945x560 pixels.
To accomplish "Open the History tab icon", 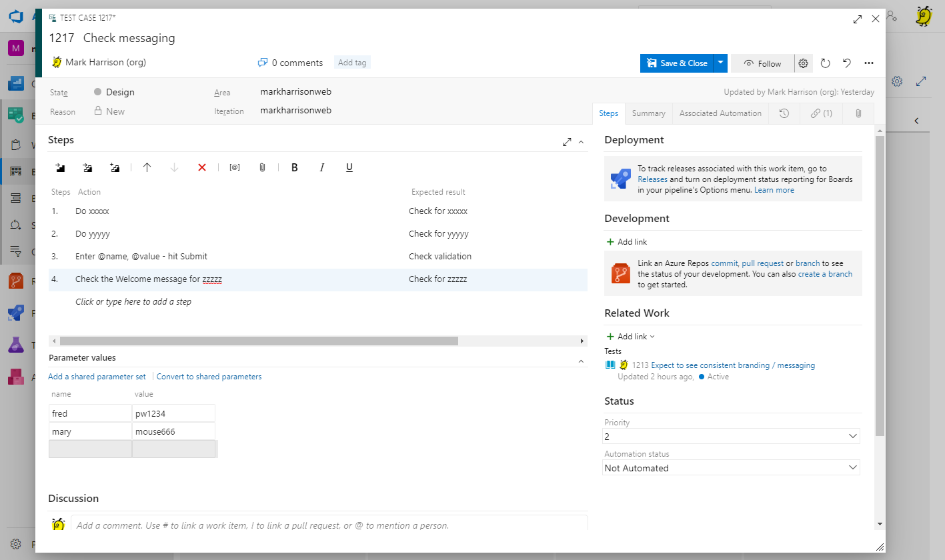I will tap(784, 113).
